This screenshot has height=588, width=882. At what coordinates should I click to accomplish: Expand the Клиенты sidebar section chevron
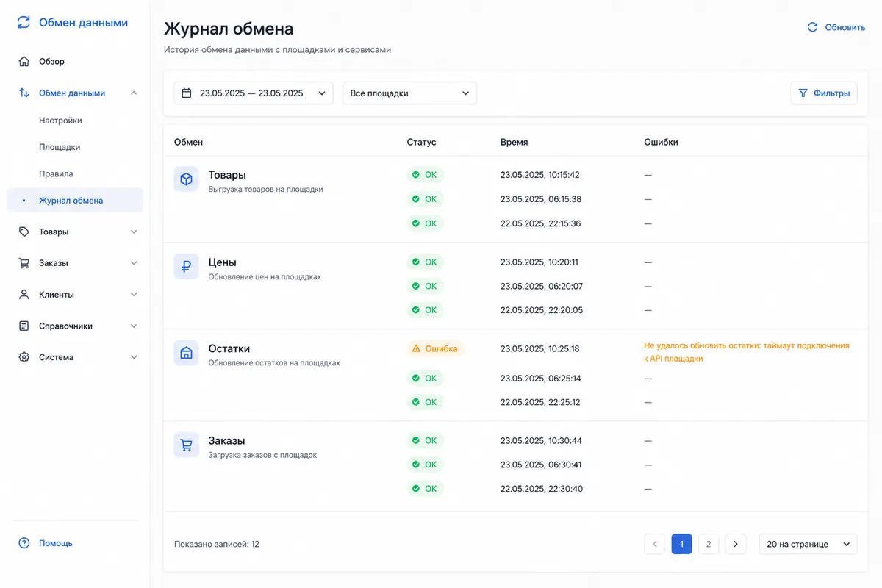(x=134, y=295)
